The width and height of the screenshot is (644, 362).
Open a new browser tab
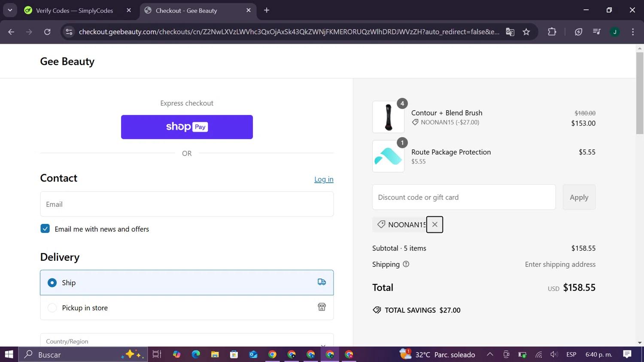click(267, 10)
